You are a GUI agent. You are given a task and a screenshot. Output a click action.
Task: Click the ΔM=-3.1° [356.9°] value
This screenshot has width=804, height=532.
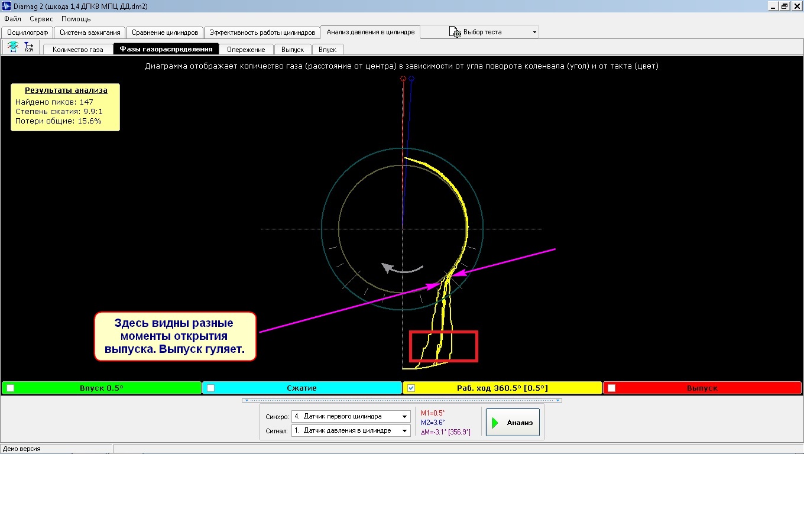pos(446,432)
